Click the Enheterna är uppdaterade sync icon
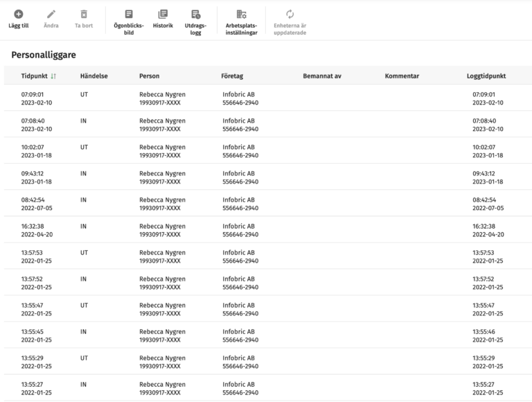 pyautogui.click(x=290, y=14)
